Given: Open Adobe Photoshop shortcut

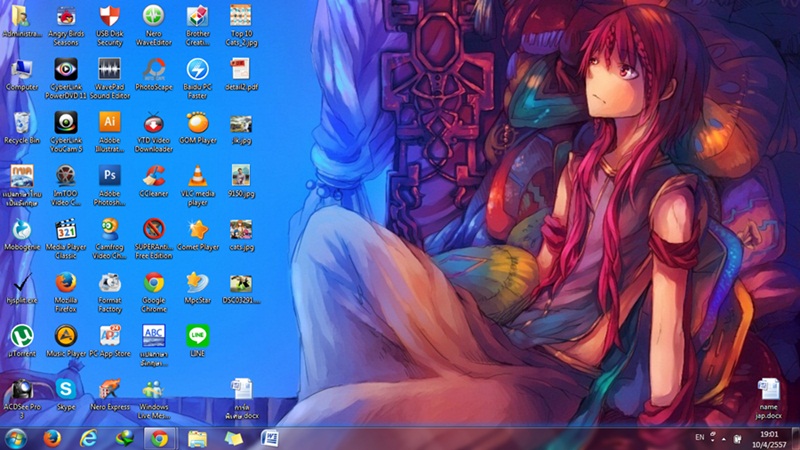Looking at the screenshot, I should pos(110,185).
